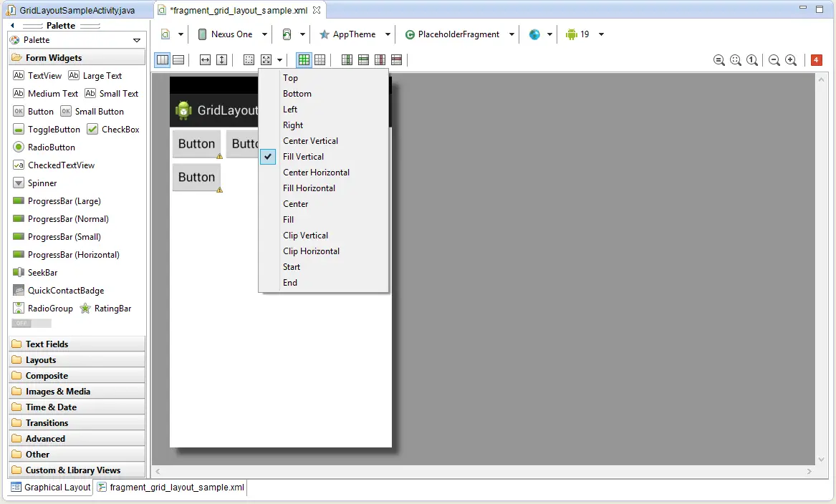Open the Nexus One device dropdown
836x504 pixels.
coord(233,34)
